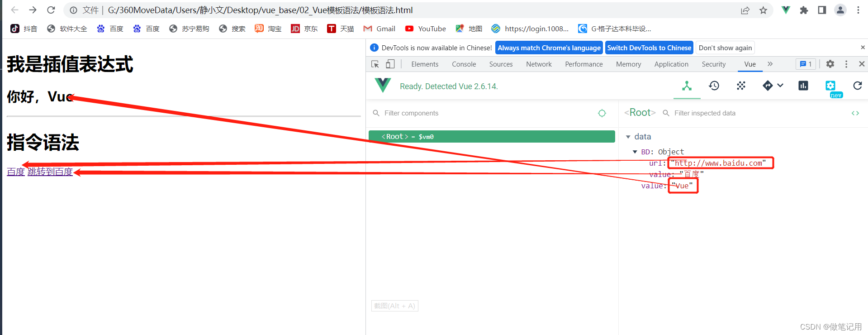
Task: Refresh Vue devtools with the reload icon
Action: [857, 86]
